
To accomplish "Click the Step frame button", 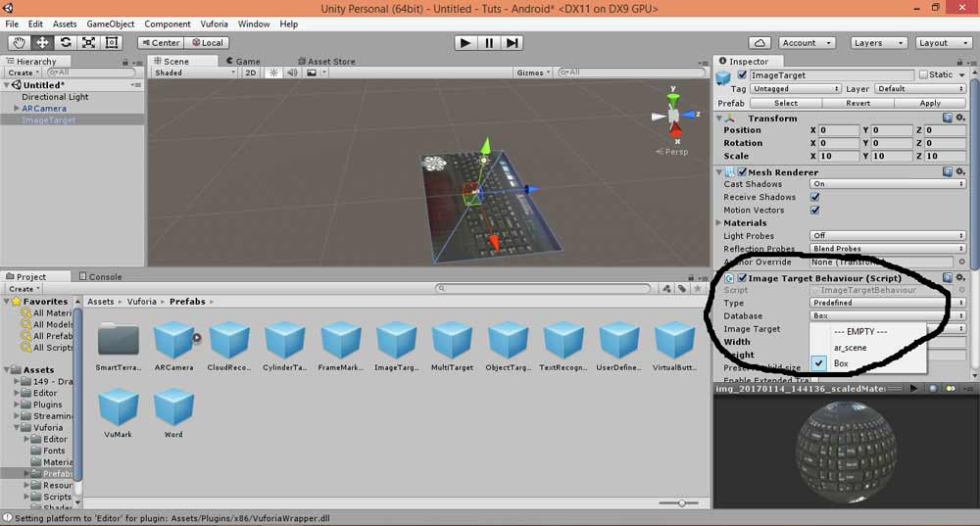I will pos(512,42).
